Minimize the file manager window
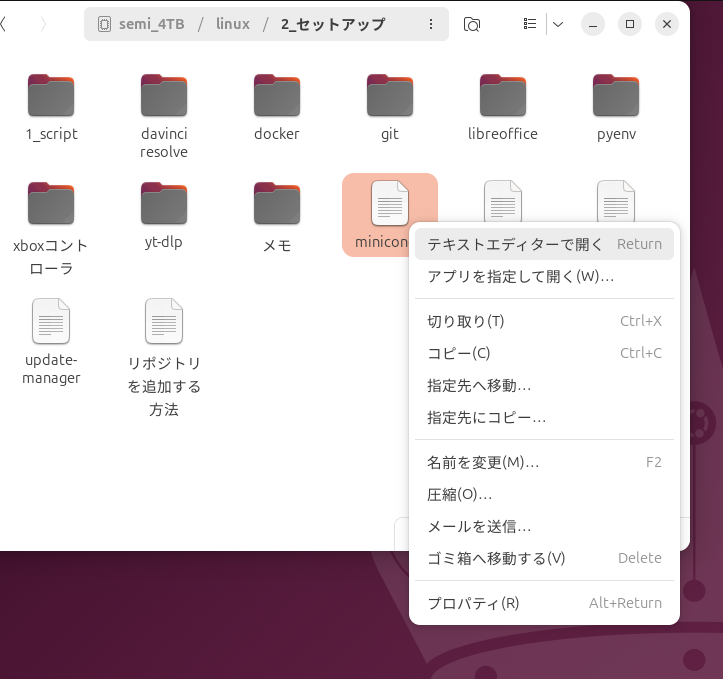This screenshot has width=723, height=679. point(593,24)
